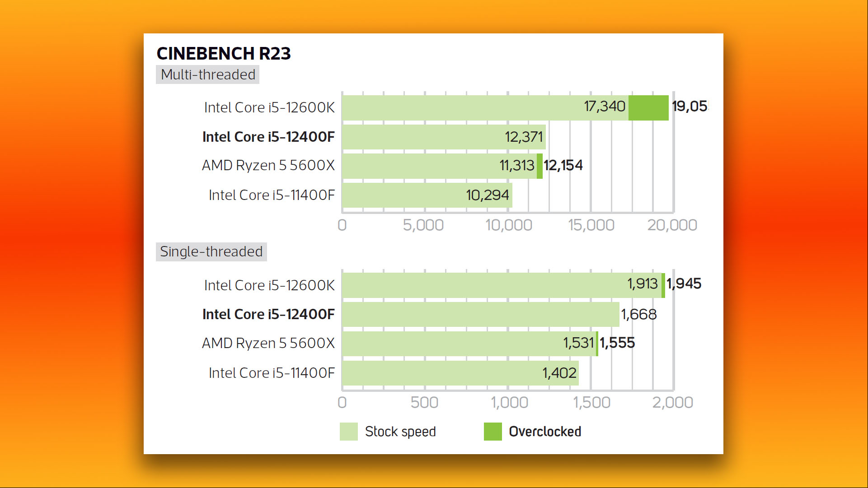Click the Intel Core i5-12600K single-threaded label
This screenshot has height=488, width=868.
pyautogui.click(x=269, y=285)
